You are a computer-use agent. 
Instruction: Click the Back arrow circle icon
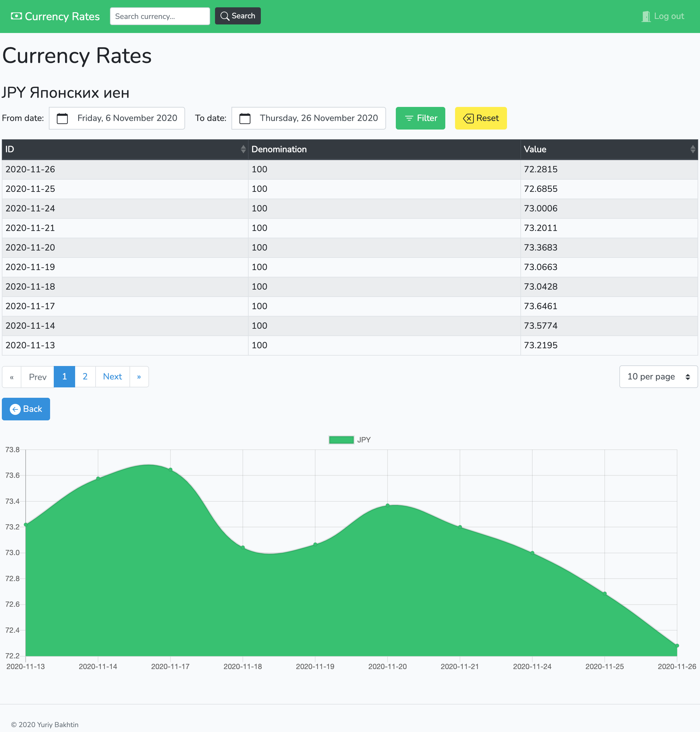click(x=15, y=409)
